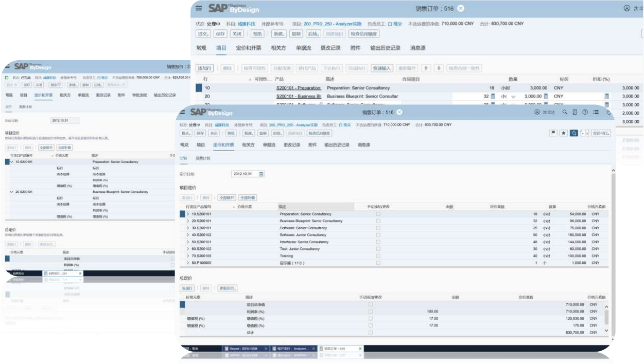The height and width of the screenshot is (364, 644).
Task: Click user profile icon in front window header
Action: coord(537,112)
